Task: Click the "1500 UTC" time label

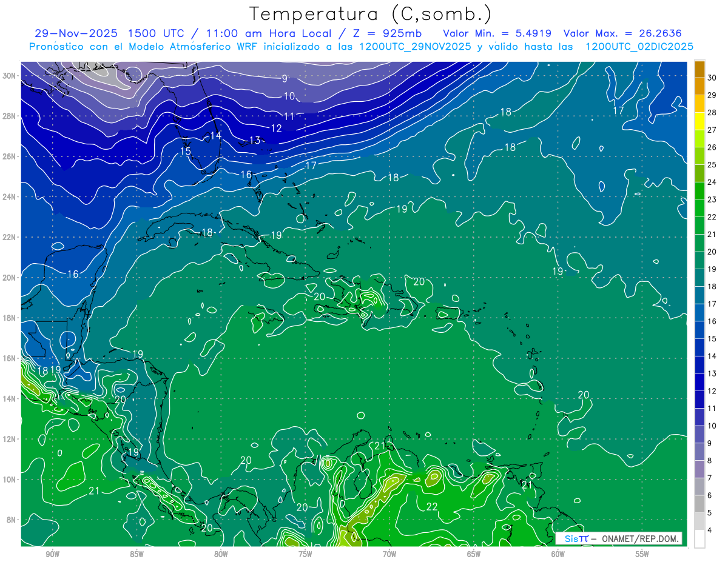Action: pos(160,33)
